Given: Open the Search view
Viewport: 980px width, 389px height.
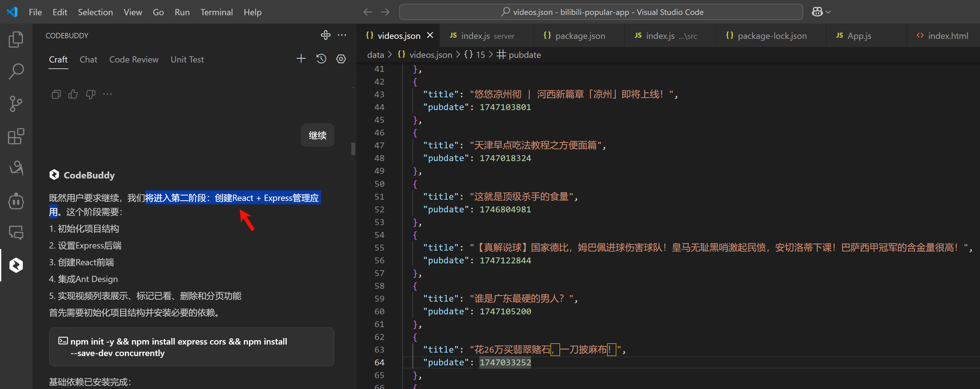Looking at the screenshot, I should click(16, 71).
